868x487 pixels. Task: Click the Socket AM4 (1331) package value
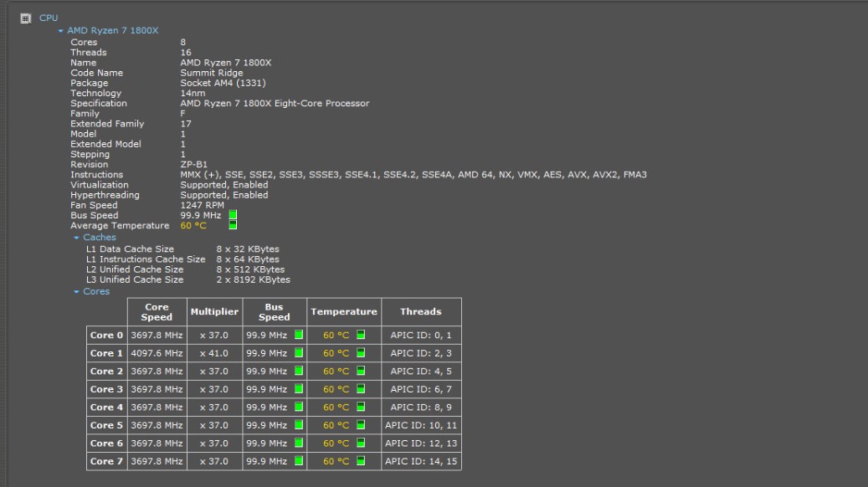coord(223,83)
